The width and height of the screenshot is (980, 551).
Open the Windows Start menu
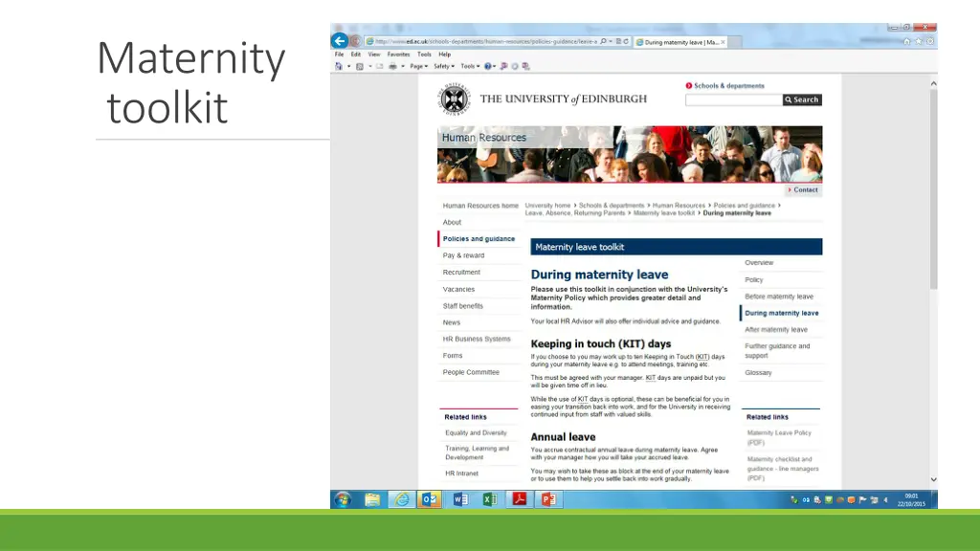tap(343, 499)
